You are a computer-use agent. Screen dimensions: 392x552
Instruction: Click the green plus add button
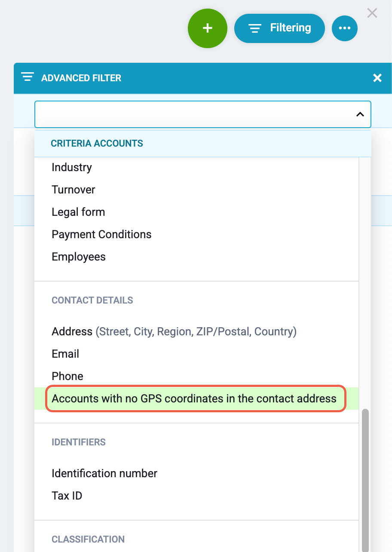click(207, 28)
